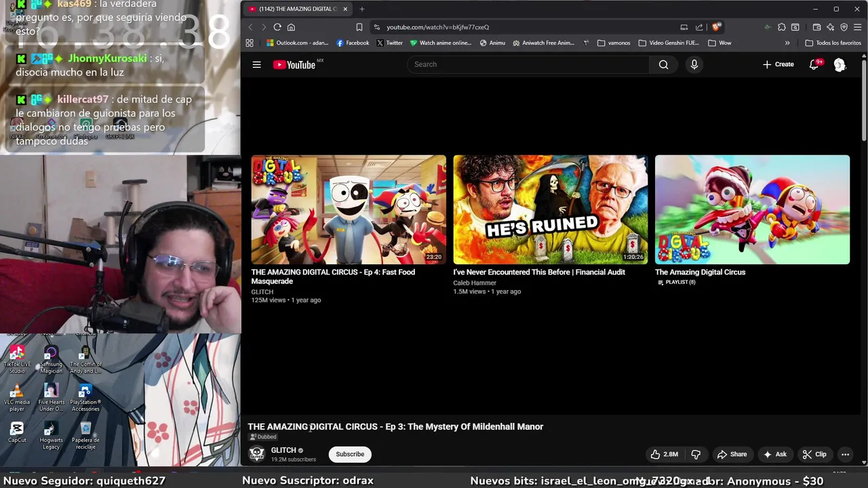
Task: Open the Twitter bookmark
Action: [389, 43]
